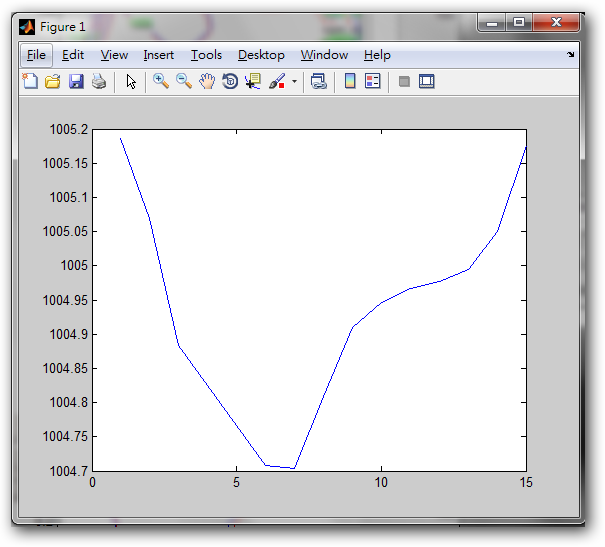Click the New Figure icon

[x=30, y=82]
